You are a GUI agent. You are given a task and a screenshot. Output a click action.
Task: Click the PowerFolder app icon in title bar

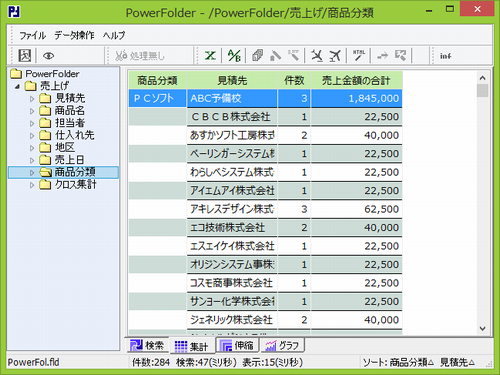click(14, 12)
